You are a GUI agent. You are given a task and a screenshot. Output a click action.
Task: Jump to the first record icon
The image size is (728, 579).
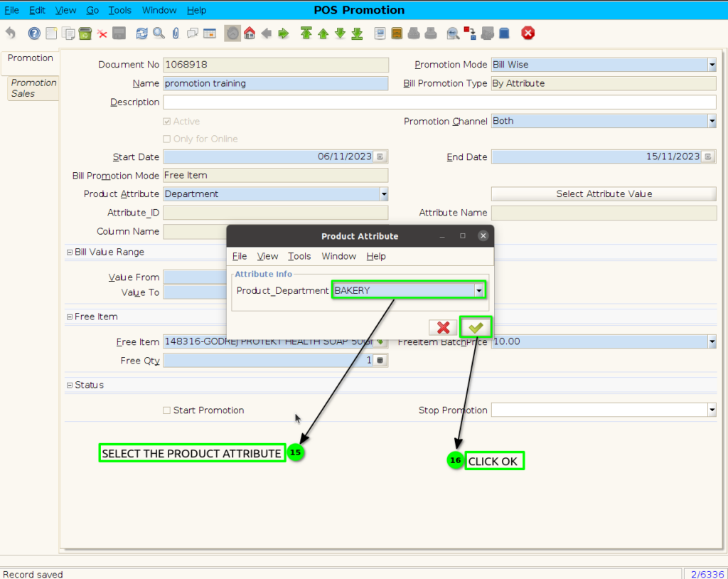pos(306,33)
